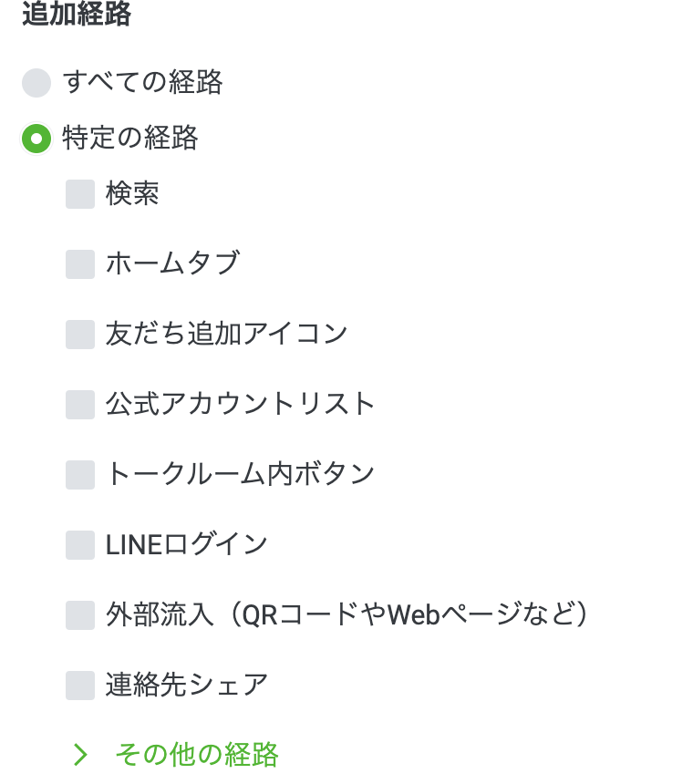Enable the ホームタブ checkbox
Screen dimensions: 693x784
[80, 264]
